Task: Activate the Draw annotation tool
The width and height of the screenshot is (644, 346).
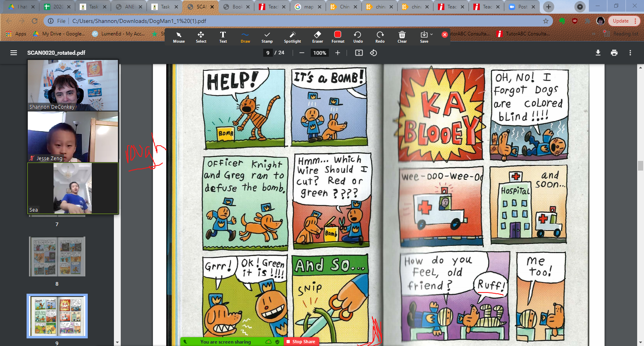Action: [x=245, y=37]
